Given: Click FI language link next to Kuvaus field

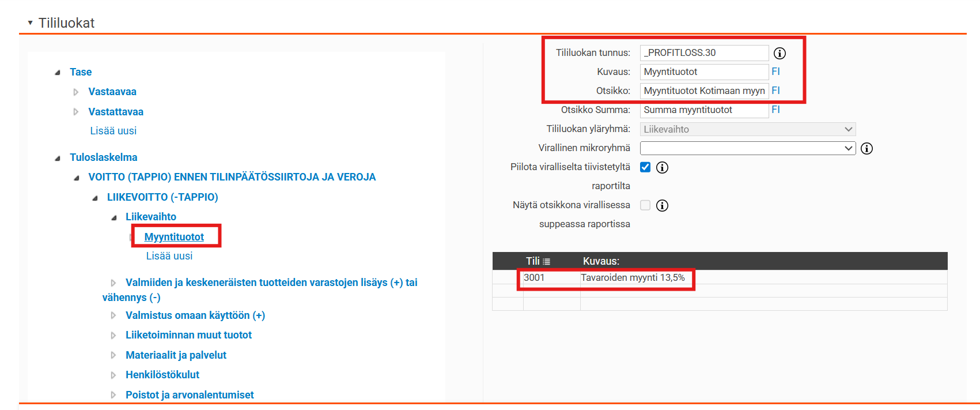Looking at the screenshot, I should (x=775, y=72).
